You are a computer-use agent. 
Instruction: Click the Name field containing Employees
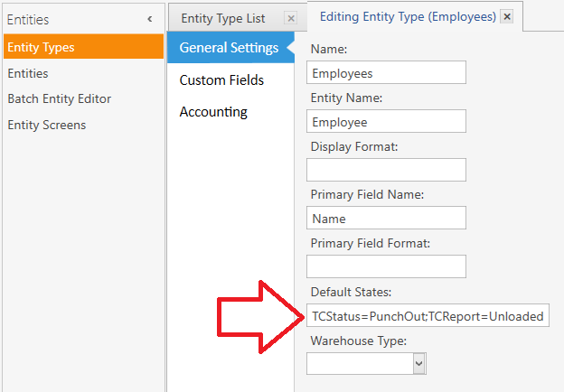point(386,72)
